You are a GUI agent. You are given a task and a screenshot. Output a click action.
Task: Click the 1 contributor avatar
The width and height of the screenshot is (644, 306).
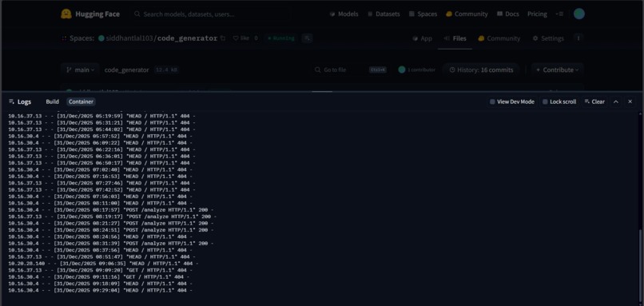402,70
